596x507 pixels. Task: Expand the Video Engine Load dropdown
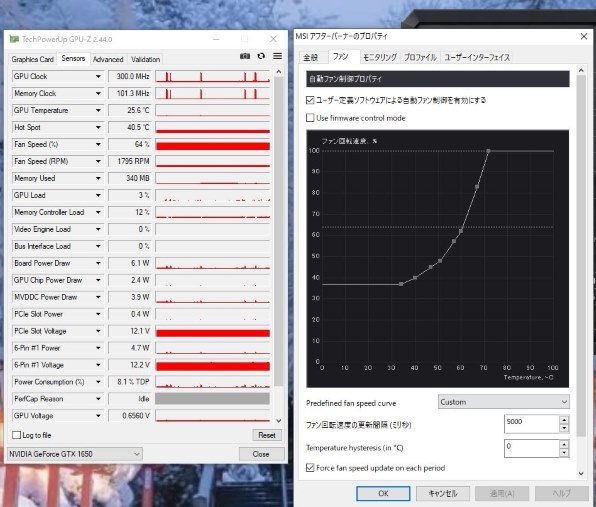click(98, 229)
